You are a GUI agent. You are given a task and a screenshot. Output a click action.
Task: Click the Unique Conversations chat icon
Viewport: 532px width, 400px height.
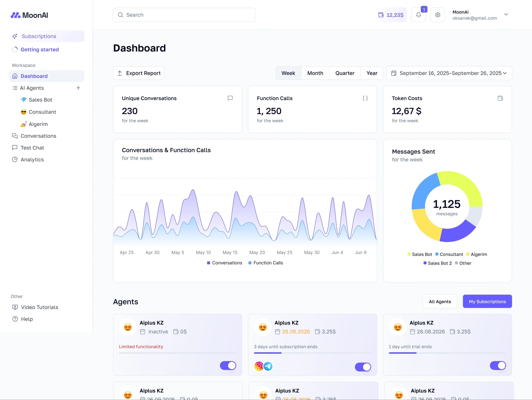pos(230,98)
